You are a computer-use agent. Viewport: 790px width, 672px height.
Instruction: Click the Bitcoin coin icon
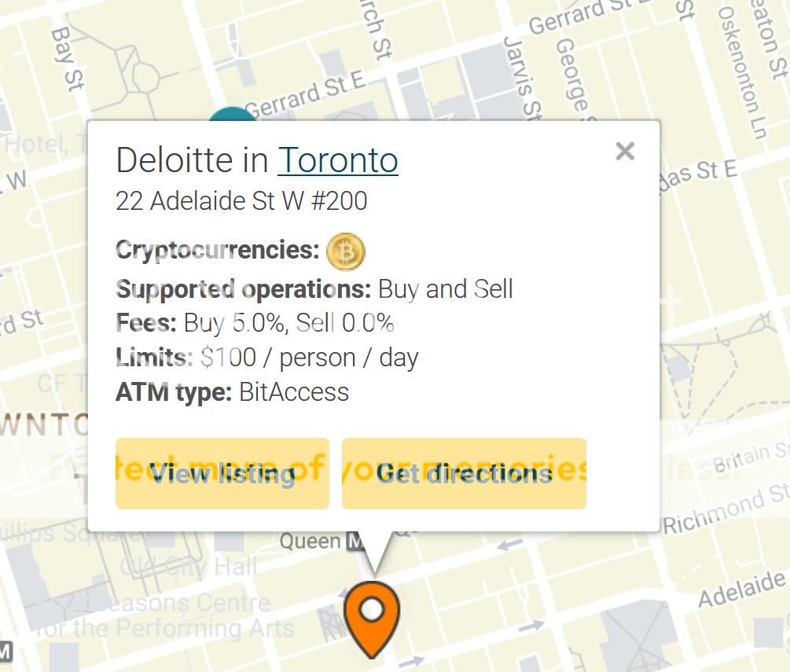[346, 251]
